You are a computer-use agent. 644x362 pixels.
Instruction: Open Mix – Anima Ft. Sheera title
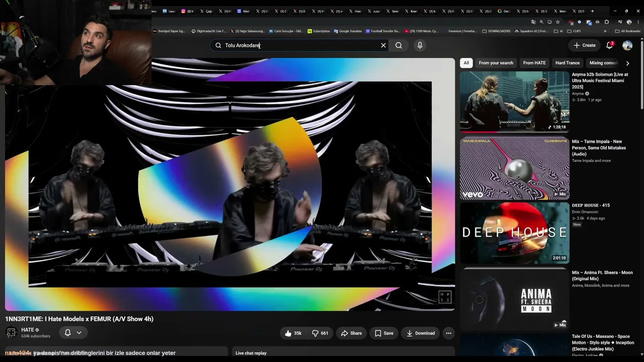coord(602,276)
